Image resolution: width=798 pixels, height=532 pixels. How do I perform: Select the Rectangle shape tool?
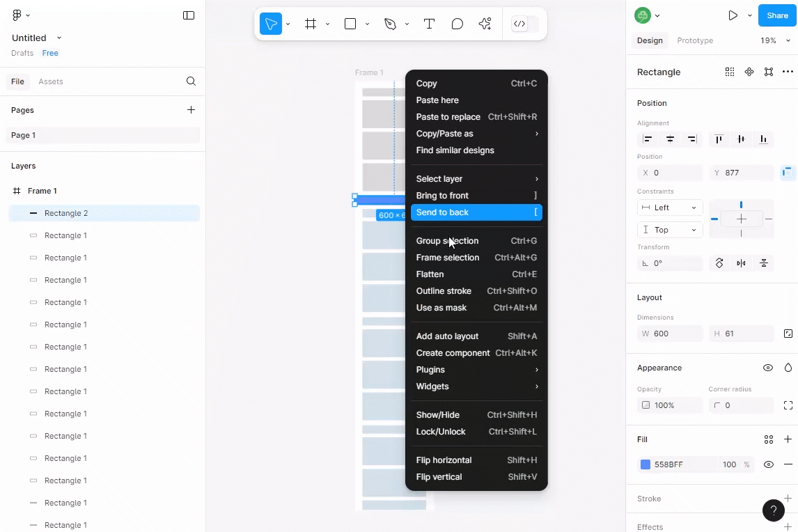pyautogui.click(x=350, y=24)
